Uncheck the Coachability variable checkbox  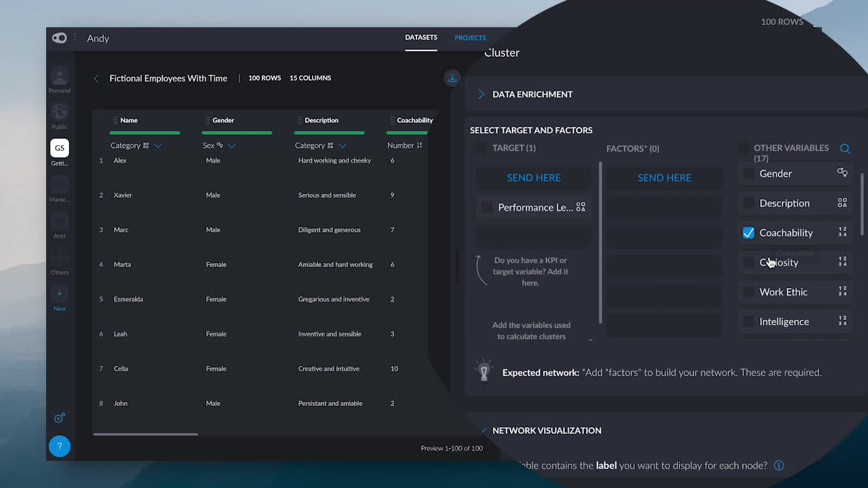(749, 232)
